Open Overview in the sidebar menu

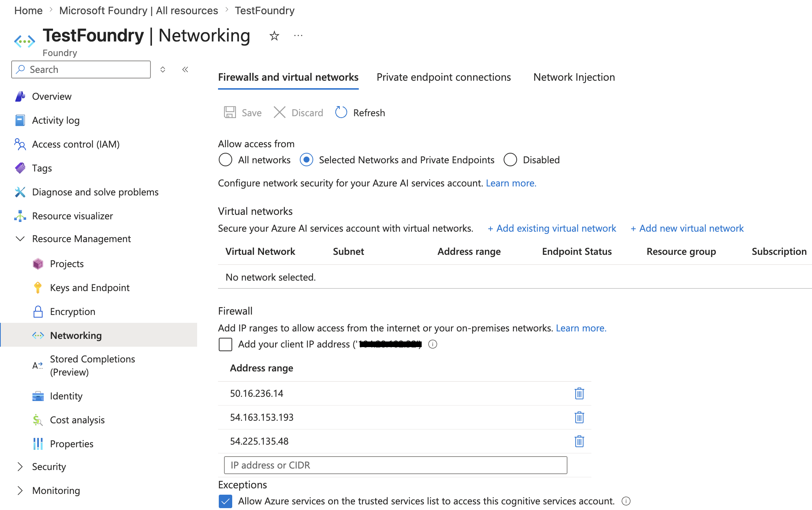point(52,96)
